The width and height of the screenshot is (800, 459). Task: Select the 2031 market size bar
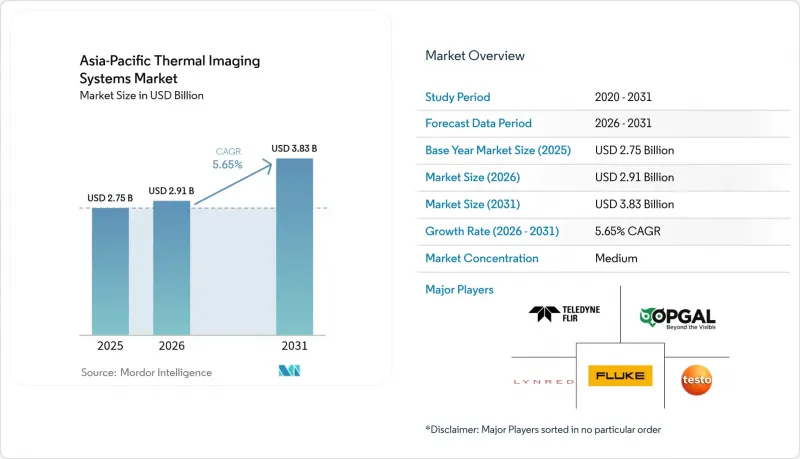[x=294, y=247]
